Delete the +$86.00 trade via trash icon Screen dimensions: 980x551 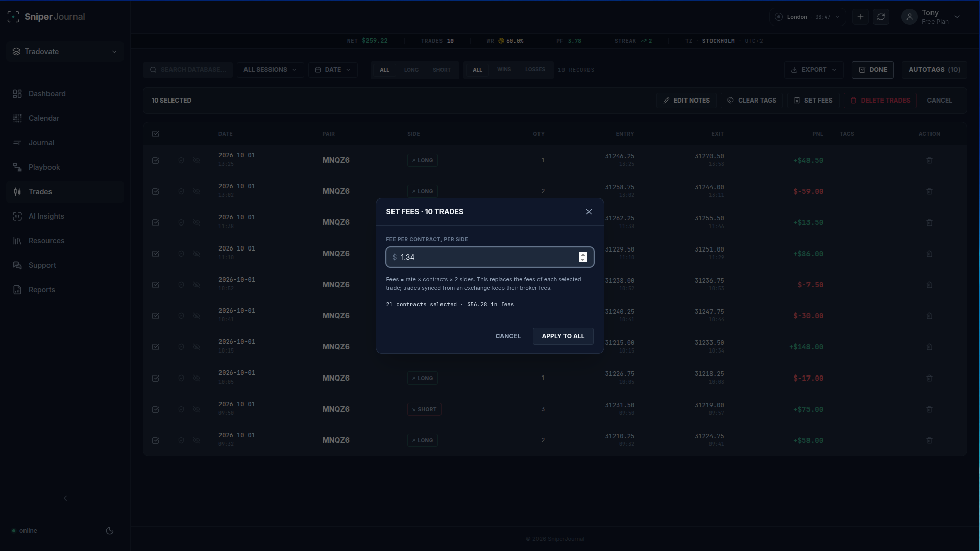(x=929, y=254)
